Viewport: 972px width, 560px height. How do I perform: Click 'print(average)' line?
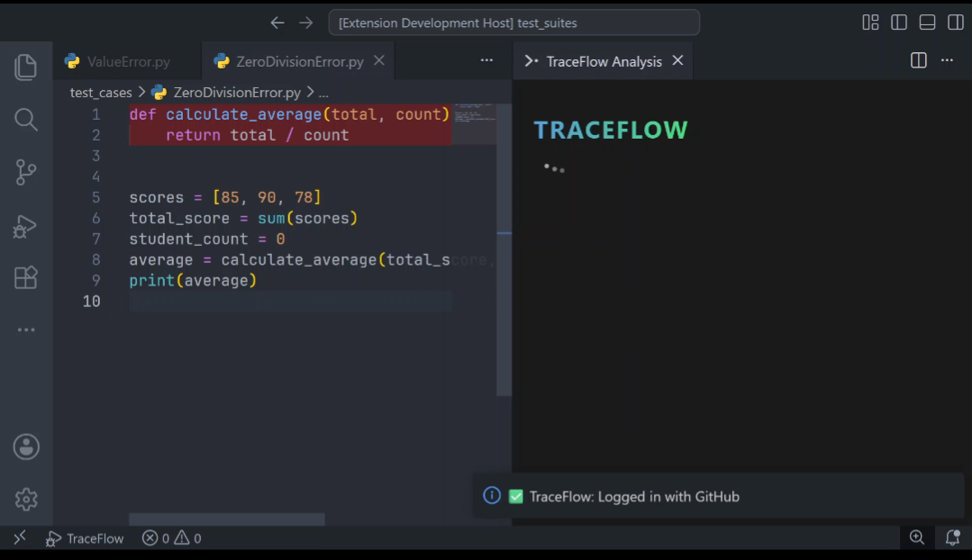point(193,281)
